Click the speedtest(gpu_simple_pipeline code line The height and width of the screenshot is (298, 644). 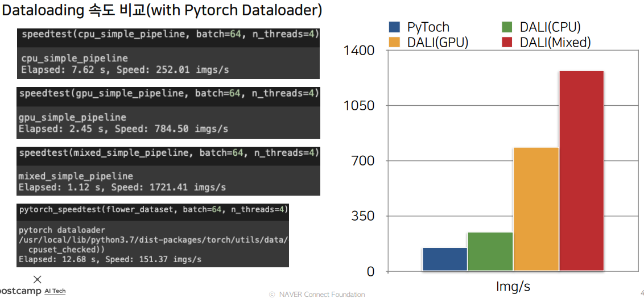[169, 93]
